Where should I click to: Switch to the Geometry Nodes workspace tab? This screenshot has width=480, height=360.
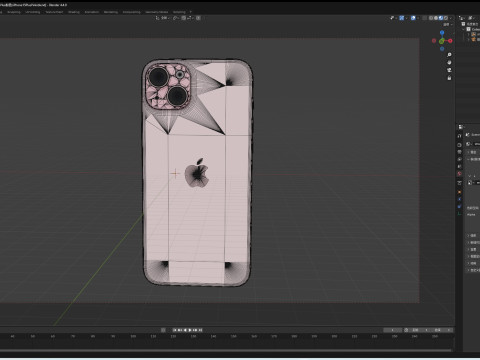[x=156, y=12]
